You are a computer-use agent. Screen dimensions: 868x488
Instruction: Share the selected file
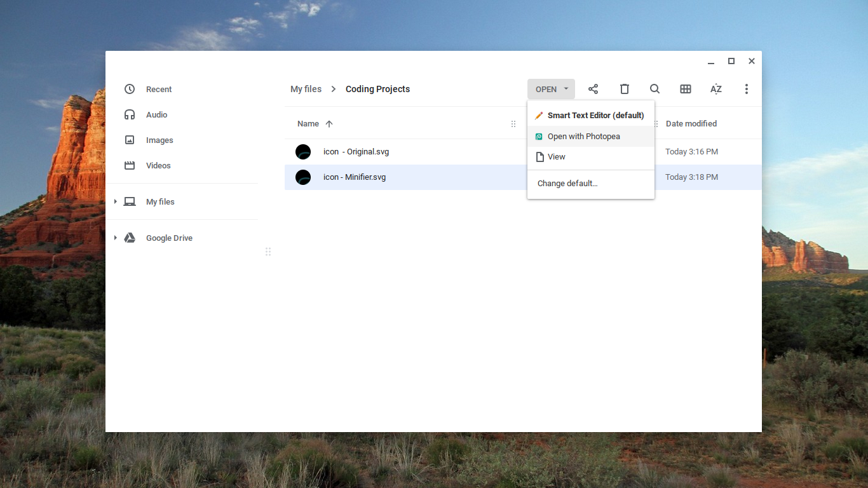[593, 89]
